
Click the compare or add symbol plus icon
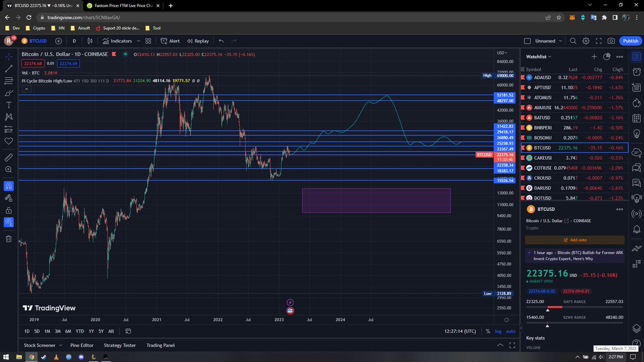(x=58, y=41)
